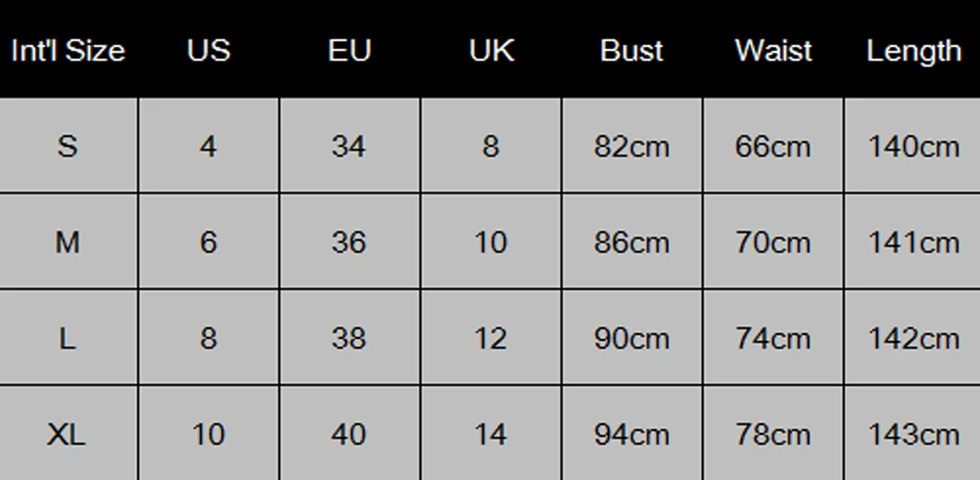Click the Int'l Size column header
The image size is (980, 480).
(x=69, y=51)
